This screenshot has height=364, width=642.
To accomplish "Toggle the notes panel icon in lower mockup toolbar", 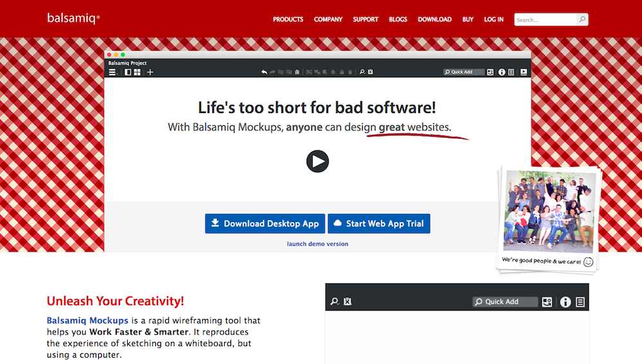I will tap(580, 302).
